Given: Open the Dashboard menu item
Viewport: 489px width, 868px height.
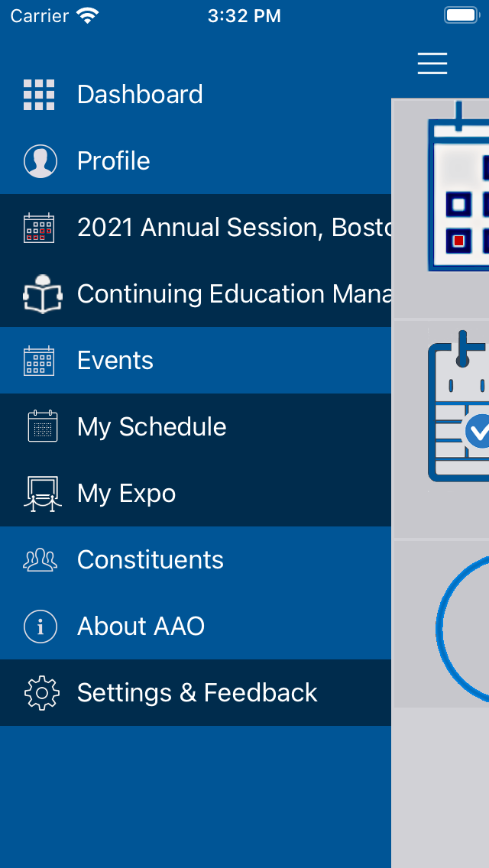Looking at the screenshot, I should point(140,95).
